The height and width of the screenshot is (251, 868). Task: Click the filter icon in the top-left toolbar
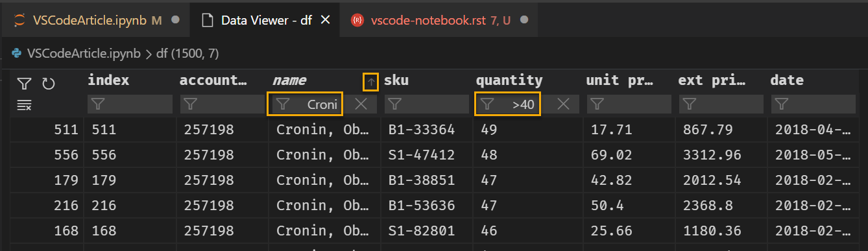point(24,84)
